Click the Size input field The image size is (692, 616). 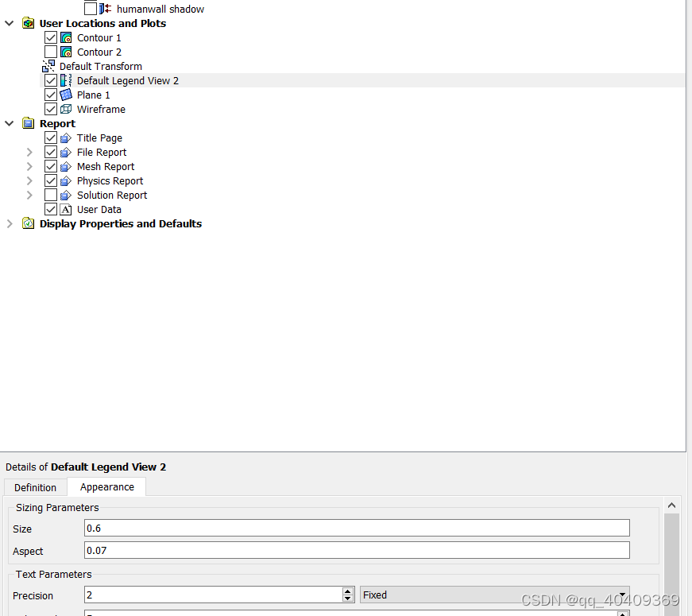[x=357, y=528]
